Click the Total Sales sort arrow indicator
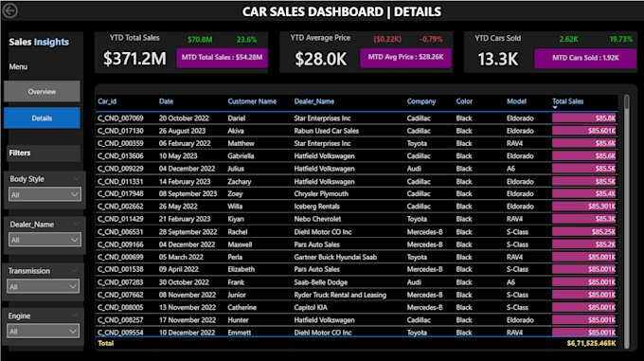Viewport: 644px width, 361px height. (x=555, y=108)
